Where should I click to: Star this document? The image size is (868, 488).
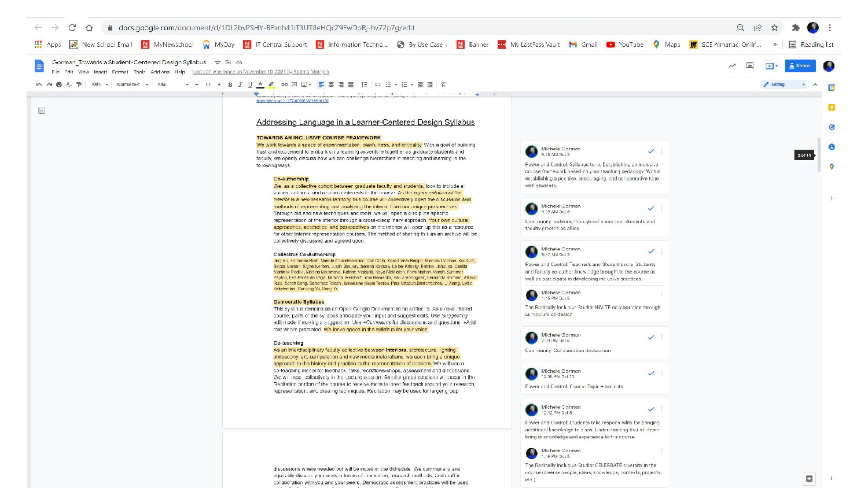coord(218,62)
